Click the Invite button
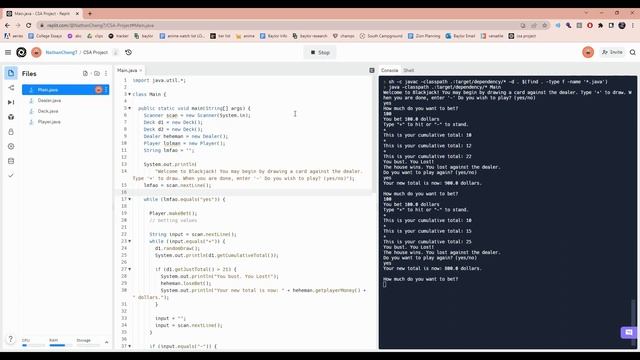Image resolution: width=640 pixels, height=360 pixels. pos(612,52)
